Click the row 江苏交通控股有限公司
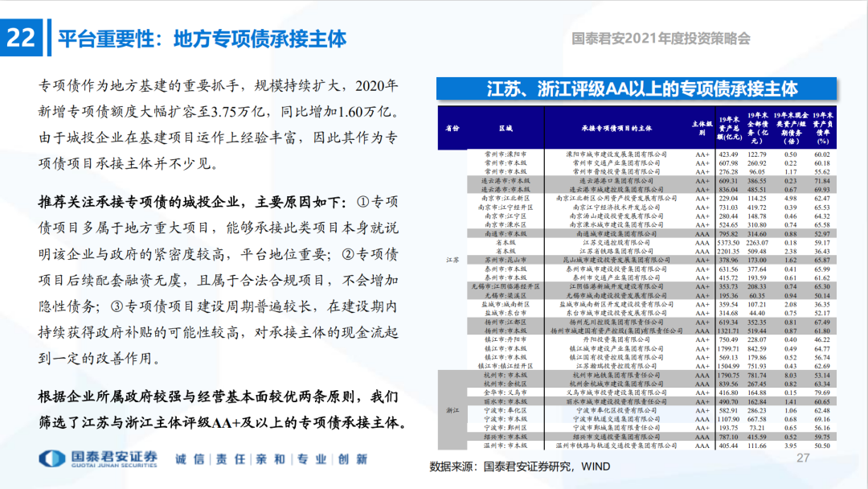Viewport: 868px width, 489px height. click(652, 243)
